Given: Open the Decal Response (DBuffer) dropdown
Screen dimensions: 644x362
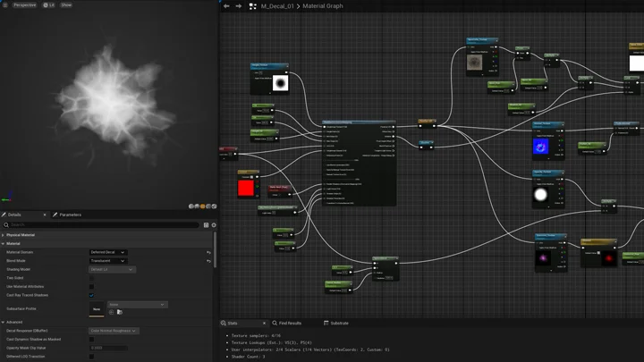Looking at the screenshot, I should 114,331.
